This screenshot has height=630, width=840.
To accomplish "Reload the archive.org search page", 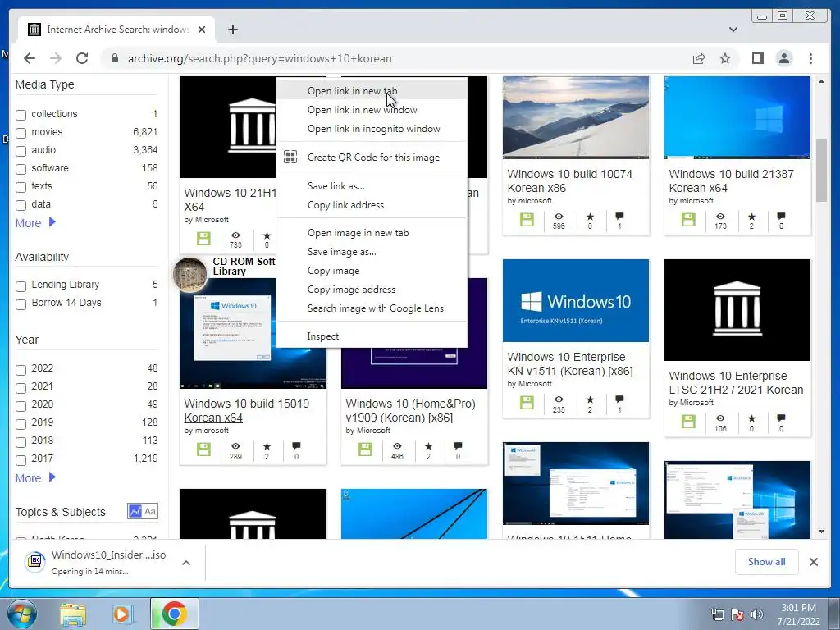I will click(82, 58).
